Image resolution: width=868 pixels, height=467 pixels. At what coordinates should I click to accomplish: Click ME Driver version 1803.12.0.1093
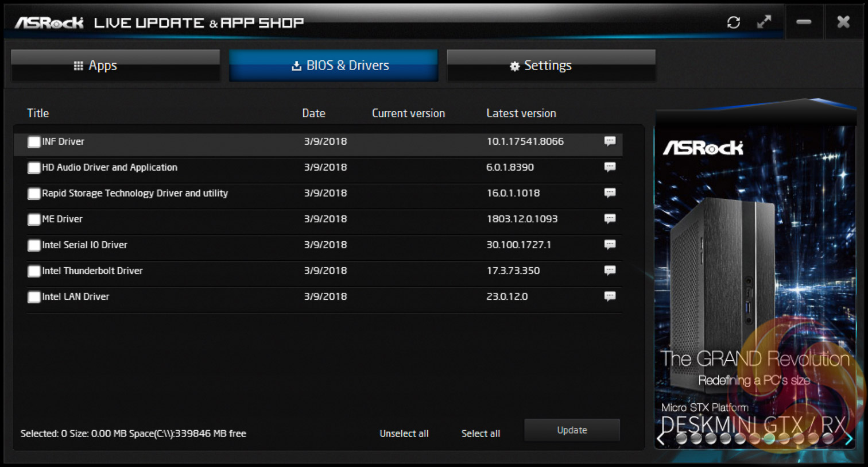click(522, 219)
